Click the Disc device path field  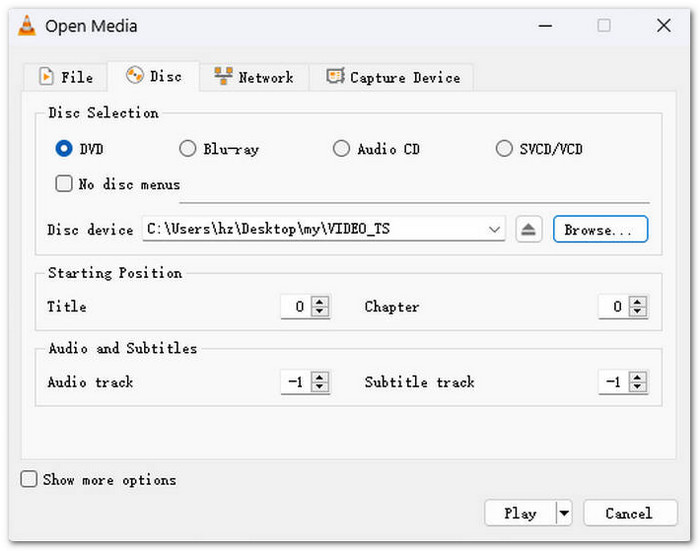pyautogui.click(x=310, y=230)
